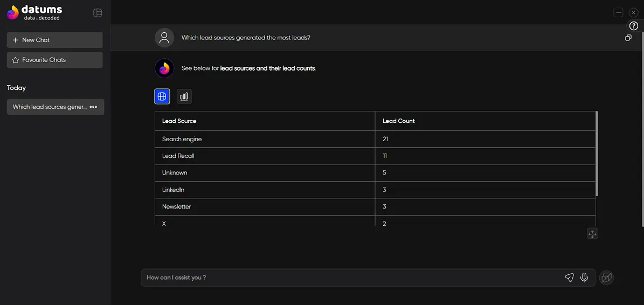Image resolution: width=644 pixels, height=305 pixels.
Task: Select the 'Unknown' cell
Action: coord(265,173)
